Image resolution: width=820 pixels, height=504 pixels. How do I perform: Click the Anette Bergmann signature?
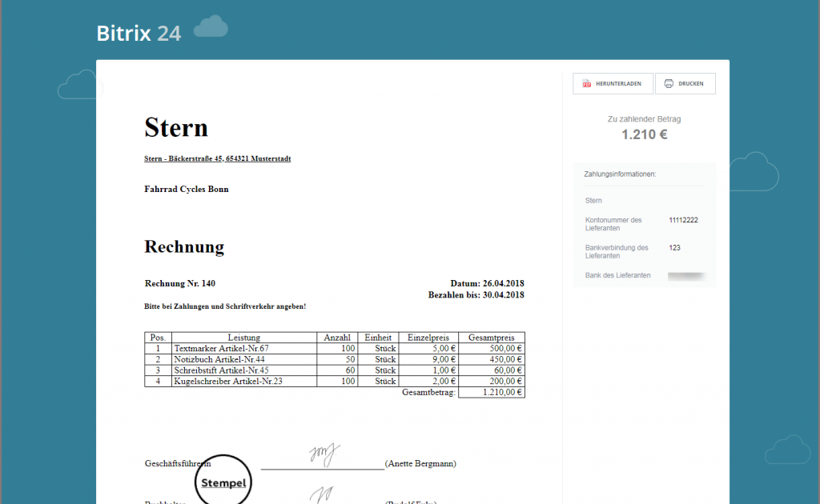(x=324, y=454)
